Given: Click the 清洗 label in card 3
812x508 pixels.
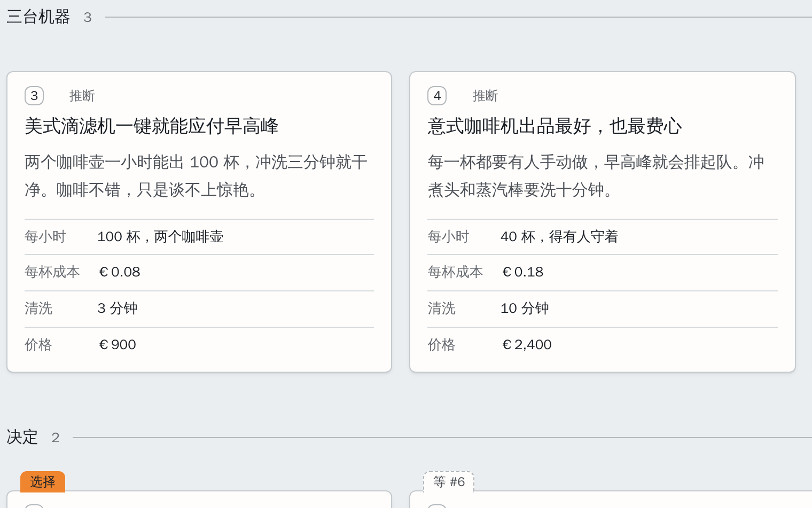Looking at the screenshot, I should 38,308.
